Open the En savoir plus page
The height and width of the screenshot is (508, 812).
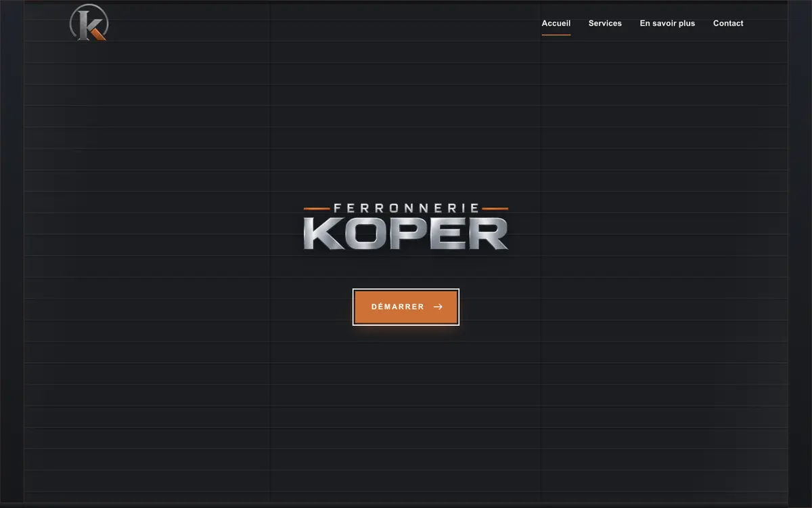point(667,23)
